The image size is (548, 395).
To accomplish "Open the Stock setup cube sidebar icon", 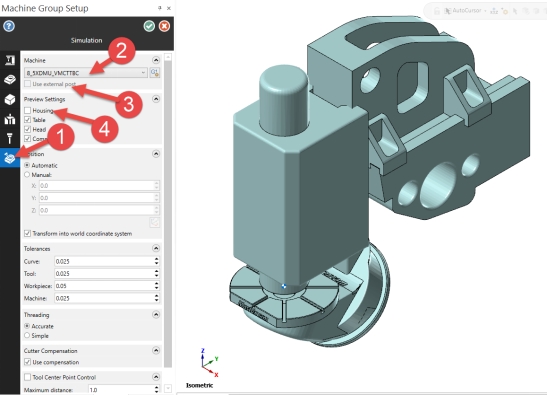I will [x=9, y=100].
